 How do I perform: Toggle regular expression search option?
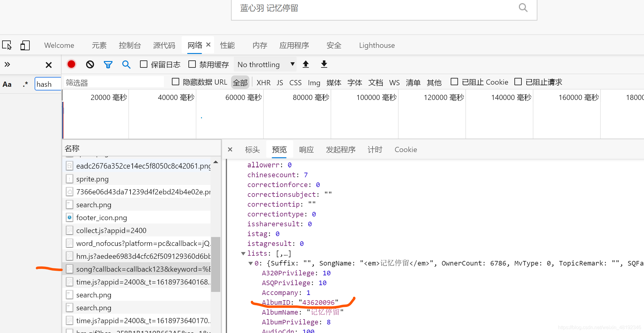(25, 84)
